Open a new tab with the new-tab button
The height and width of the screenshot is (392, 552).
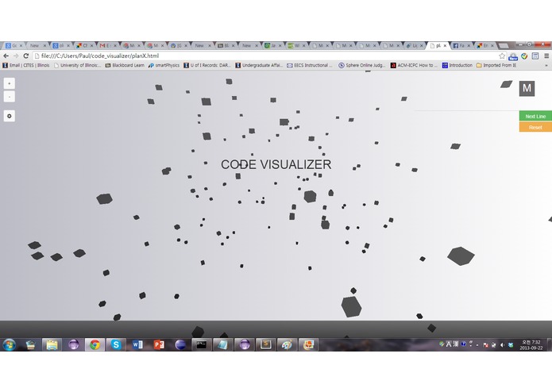coord(504,46)
